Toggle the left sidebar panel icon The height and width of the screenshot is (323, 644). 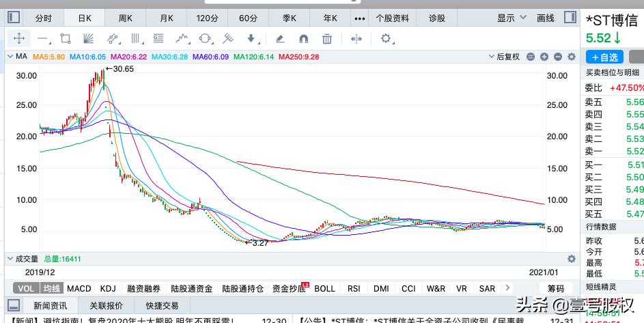pos(14,17)
